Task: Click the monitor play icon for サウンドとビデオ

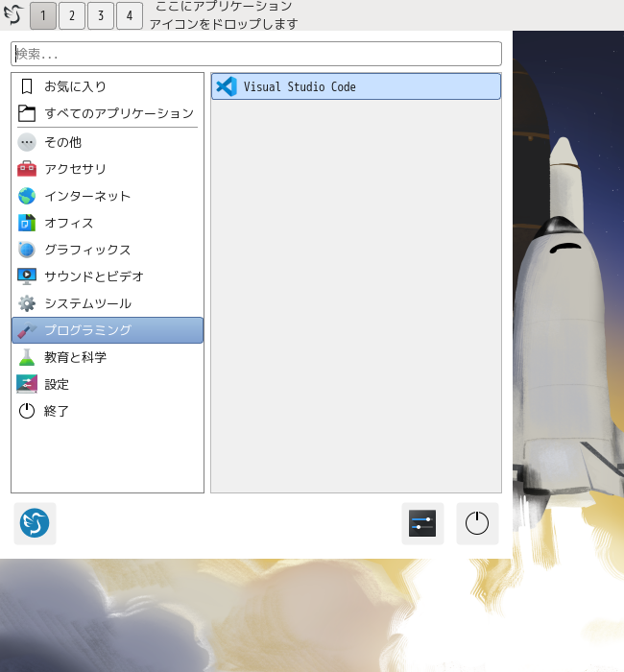Action: point(27,276)
